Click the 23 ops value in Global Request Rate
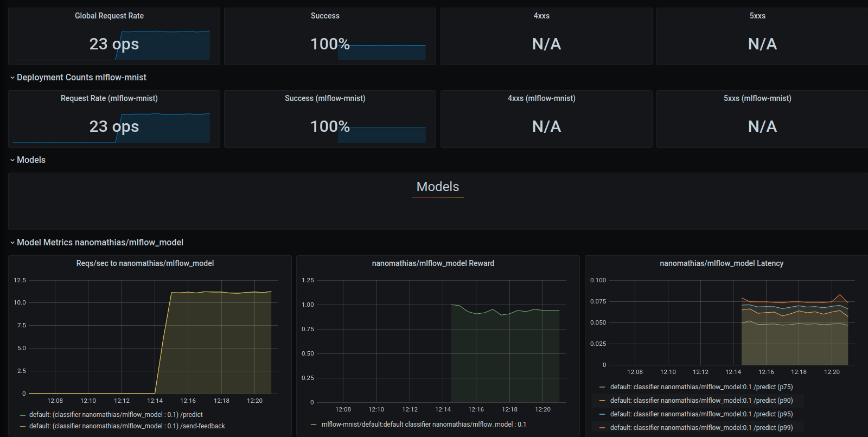Screen dimensions: 868x437 (114, 44)
